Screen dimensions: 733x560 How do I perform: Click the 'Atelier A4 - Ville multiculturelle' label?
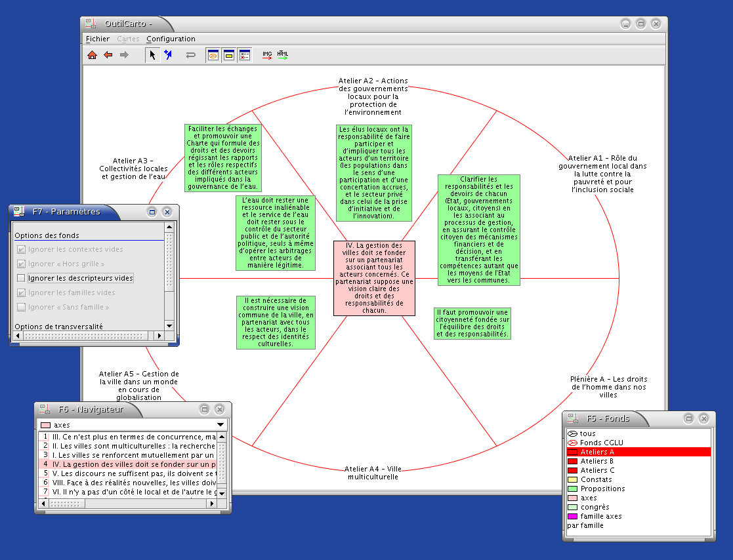[372, 473]
